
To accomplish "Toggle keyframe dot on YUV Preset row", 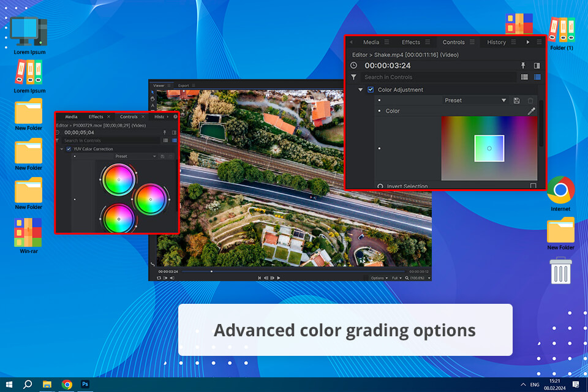I will coord(75,156).
